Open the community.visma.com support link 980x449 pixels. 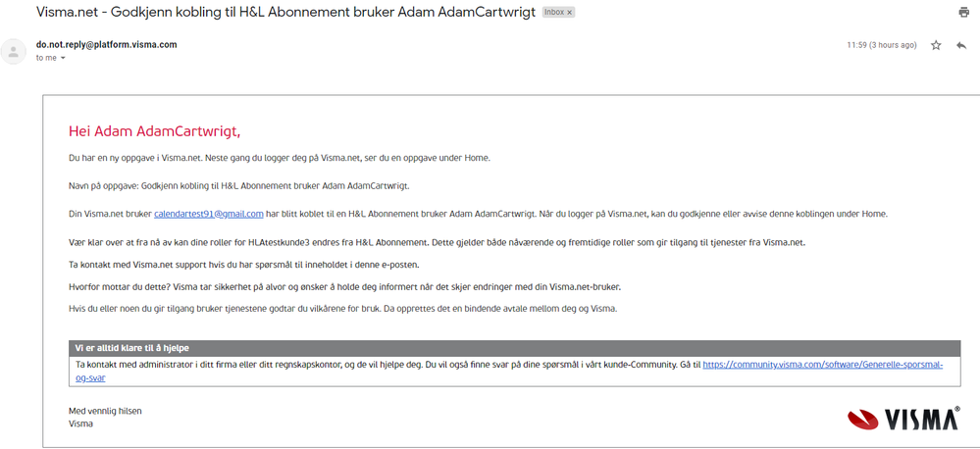[x=822, y=364]
